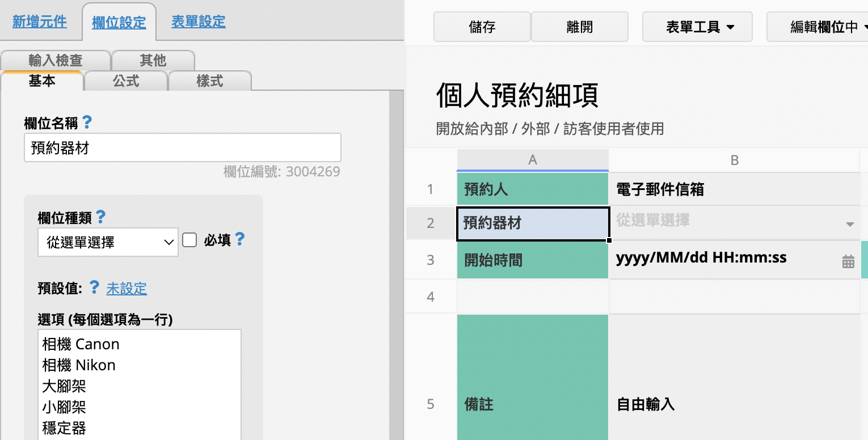Open the 樣式 sub-tab
Image resolution: width=868 pixels, height=440 pixels.
209,81
